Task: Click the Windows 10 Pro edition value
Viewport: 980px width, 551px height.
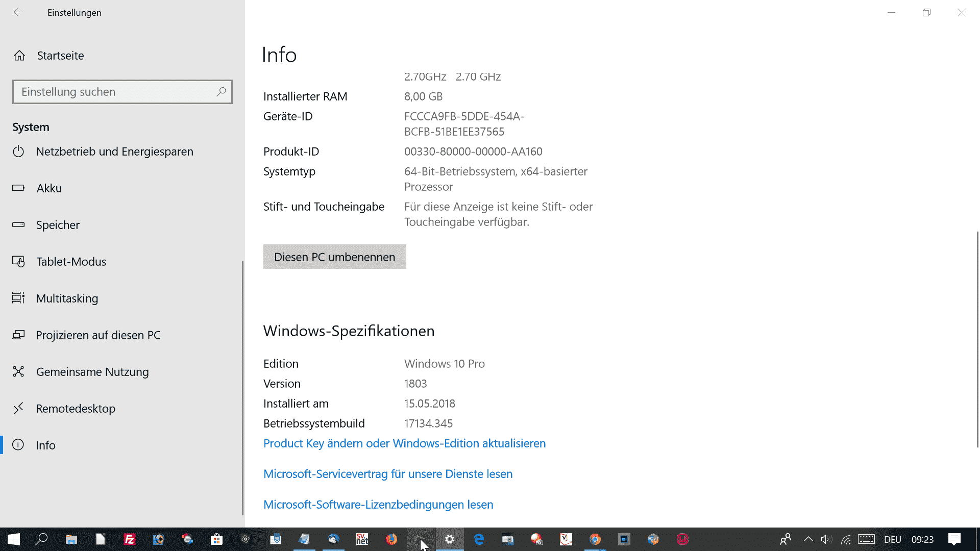Action: tap(445, 364)
